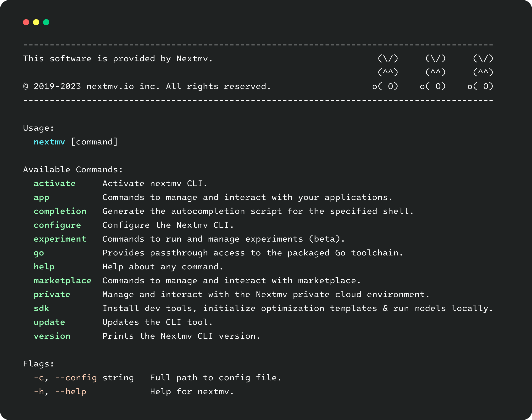
Task: Select the 'app' command name
Action: [x=42, y=198]
